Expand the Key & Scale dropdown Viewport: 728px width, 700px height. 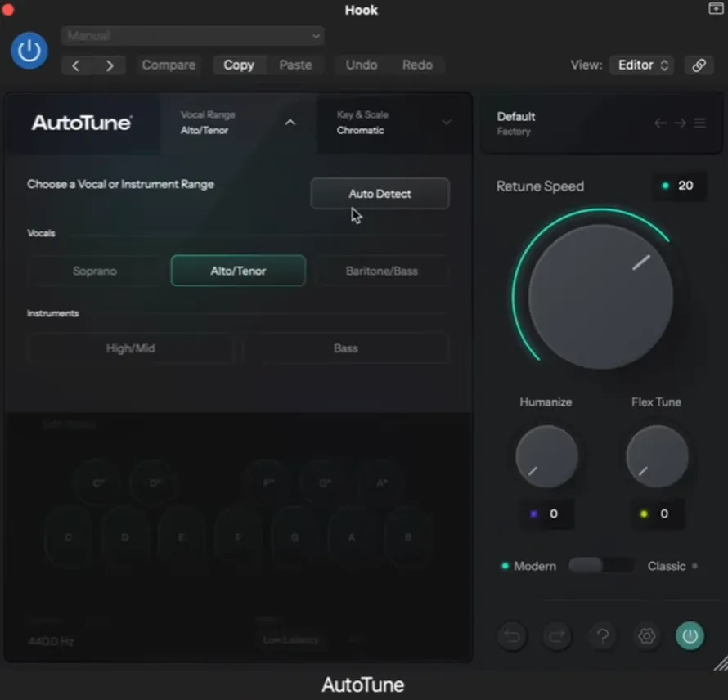(446, 123)
